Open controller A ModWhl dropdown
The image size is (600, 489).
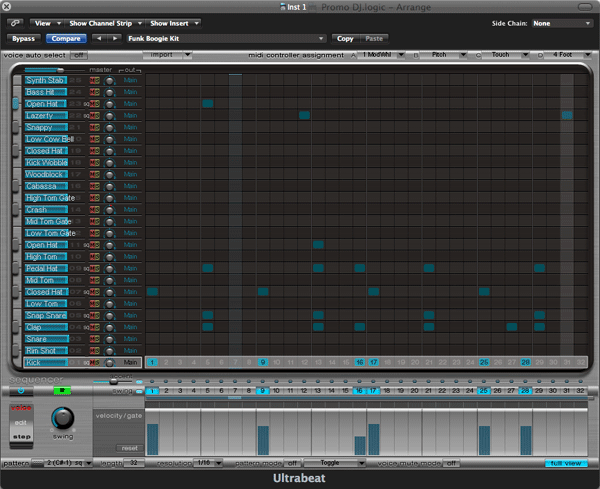click(x=381, y=55)
